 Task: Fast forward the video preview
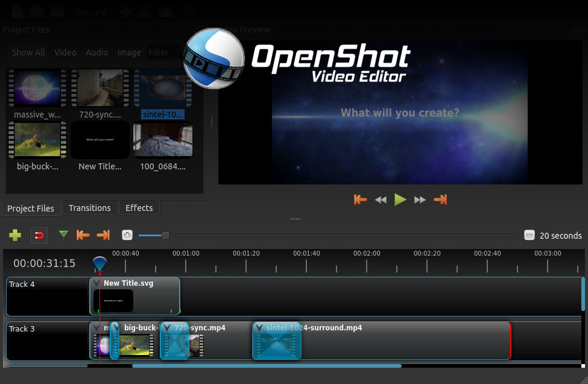coord(420,200)
